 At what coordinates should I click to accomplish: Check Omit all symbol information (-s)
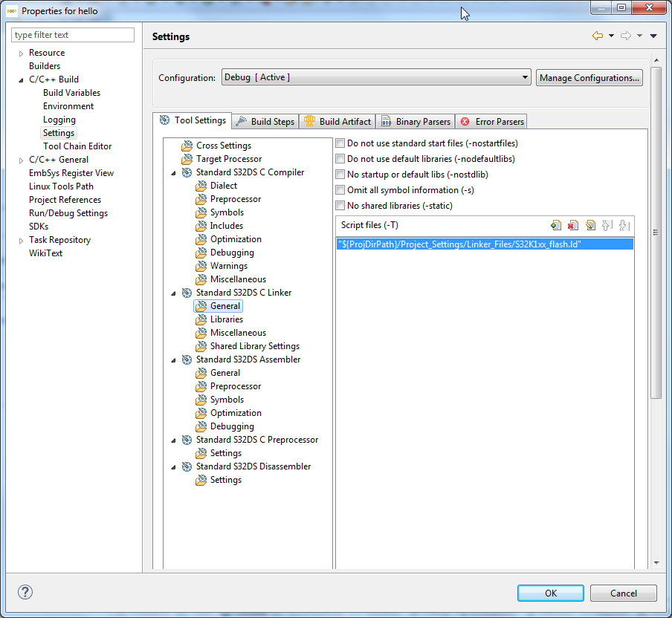pos(340,189)
